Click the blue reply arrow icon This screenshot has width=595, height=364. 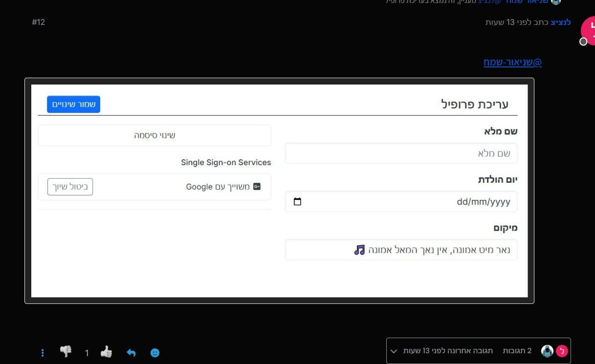[x=131, y=352]
